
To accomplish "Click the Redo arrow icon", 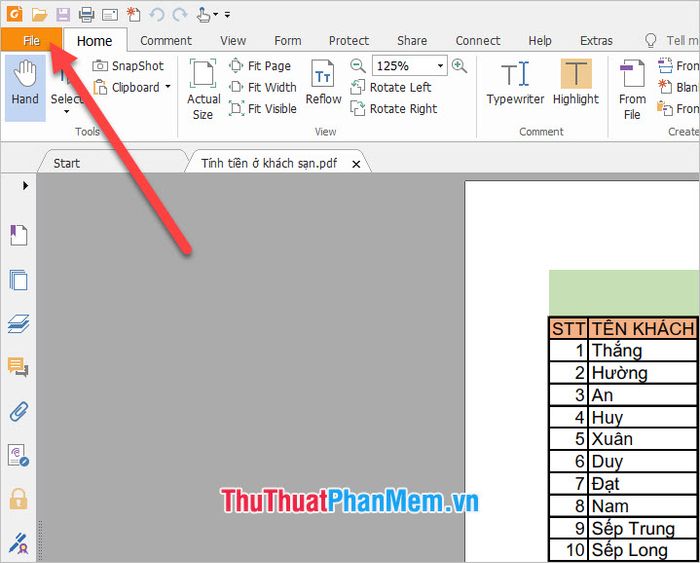I will click(180, 15).
